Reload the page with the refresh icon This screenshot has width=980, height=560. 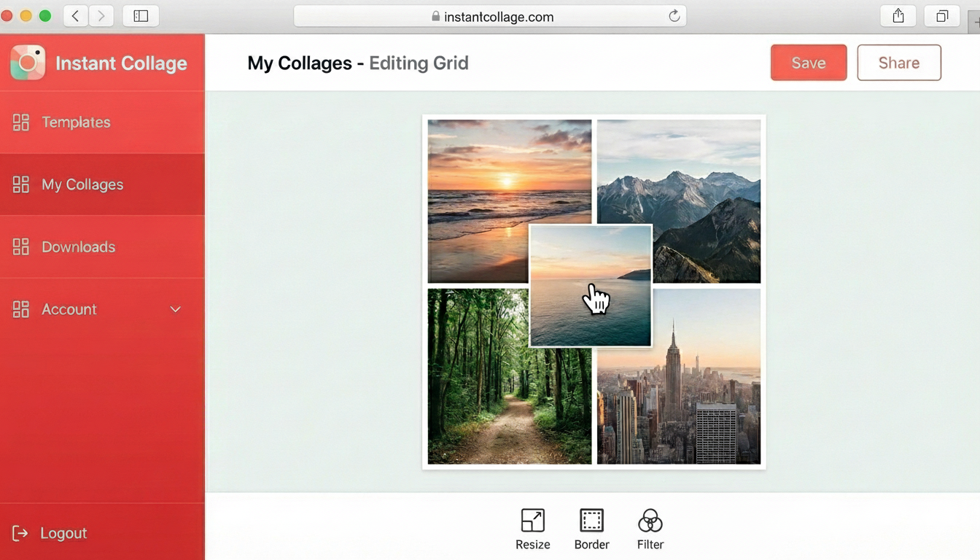674,15
